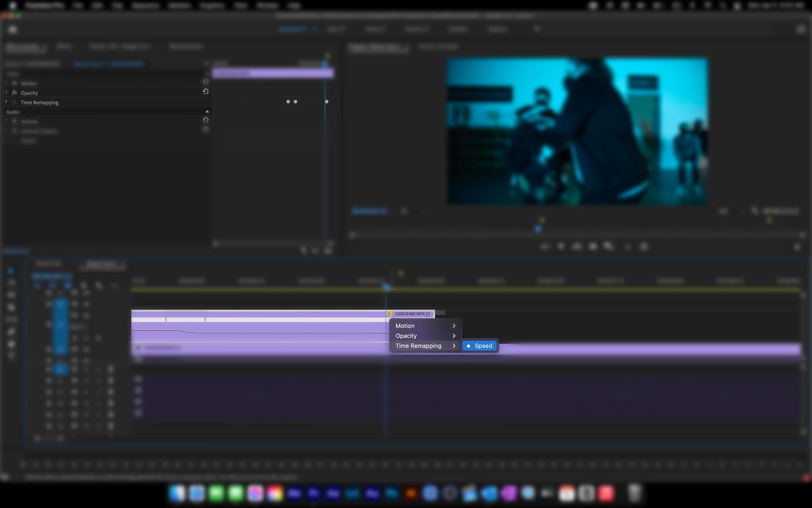Toggle the Motion fx effect icon
The height and width of the screenshot is (508, 812).
[14, 83]
